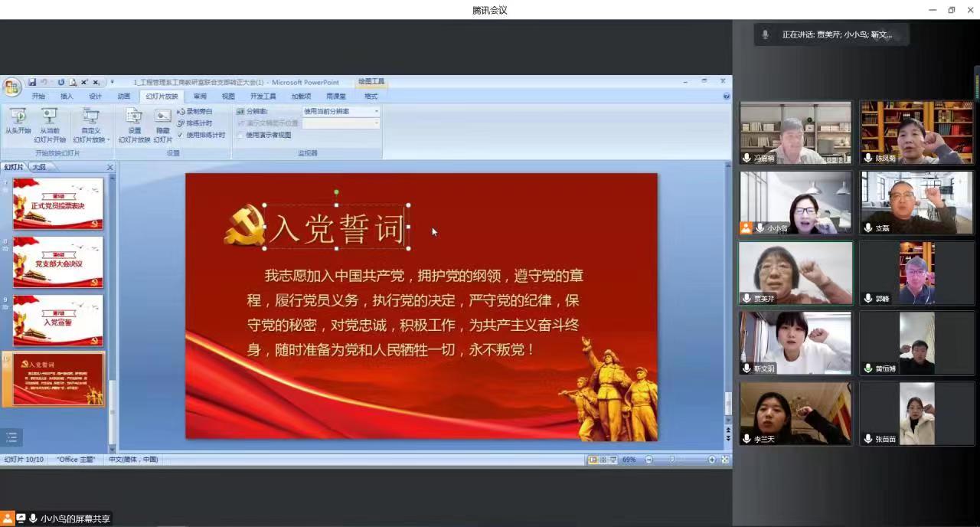980x527 pixels.
Task: Switch to slide sorter view in status bar
Action: coord(603,460)
